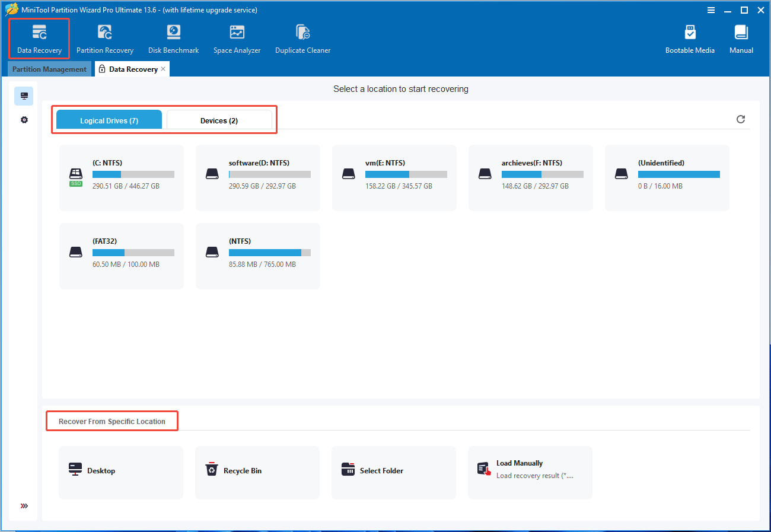Expand the sidebar with double arrows
Viewport: 771px width, 532px height.
tap(24, 506)
